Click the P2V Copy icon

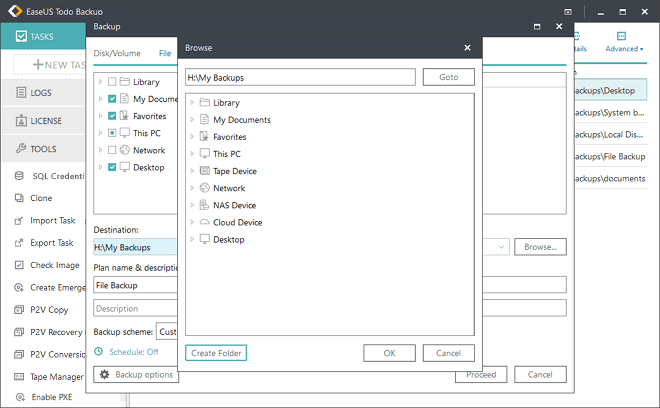pyautogui.click(x=19, y=309)
